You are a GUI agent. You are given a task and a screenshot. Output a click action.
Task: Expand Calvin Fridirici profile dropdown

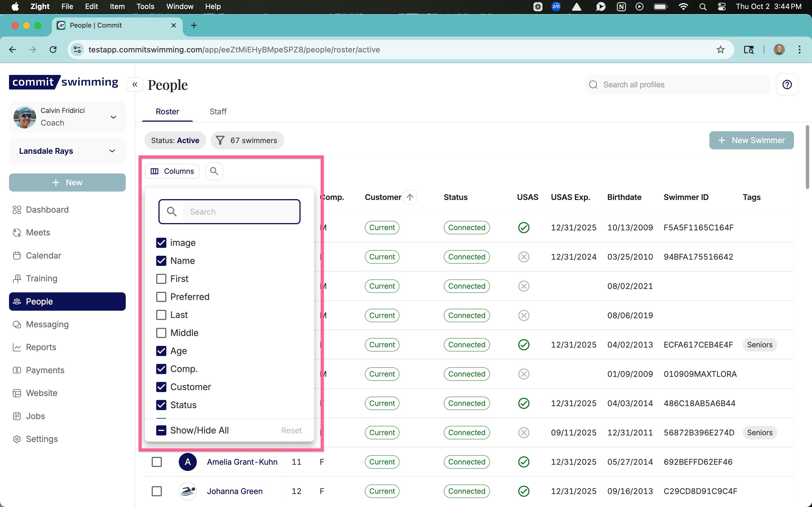point(113,117)
